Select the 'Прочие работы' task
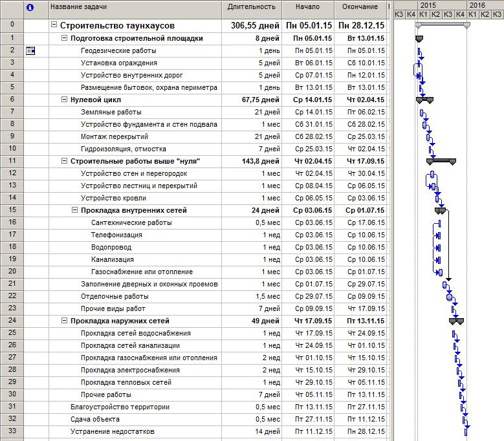The width and height of the screenshot is (504, 441). tap(106, 394)
